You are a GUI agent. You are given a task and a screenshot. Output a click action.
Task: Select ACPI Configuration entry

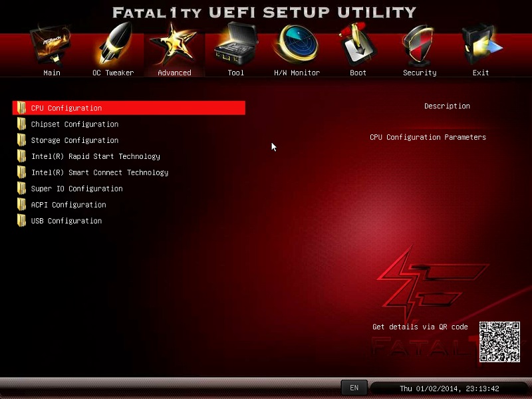click(68, 205)
